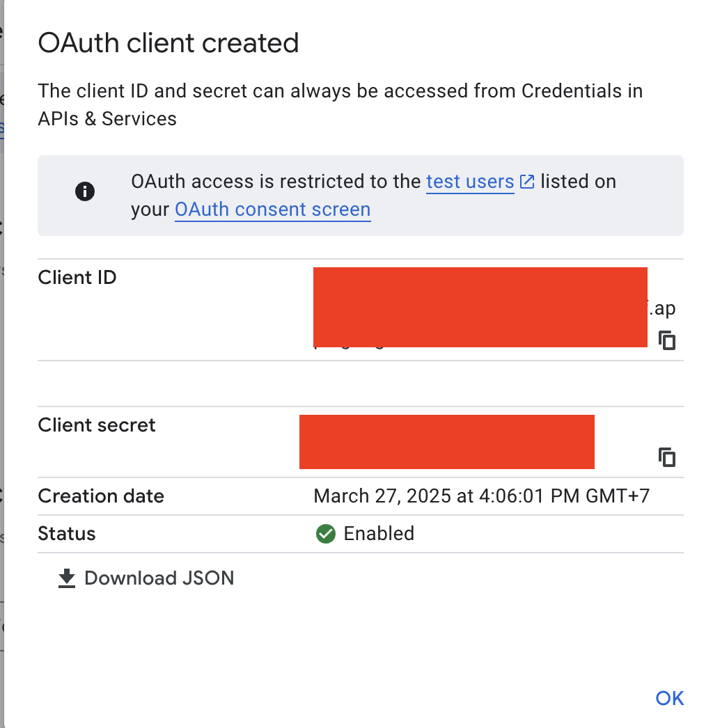Image resolution: width=713 pixels, height=728 pixels.
Task: Open the OAuth consent screen link
Action: click(x=273, y=209)
